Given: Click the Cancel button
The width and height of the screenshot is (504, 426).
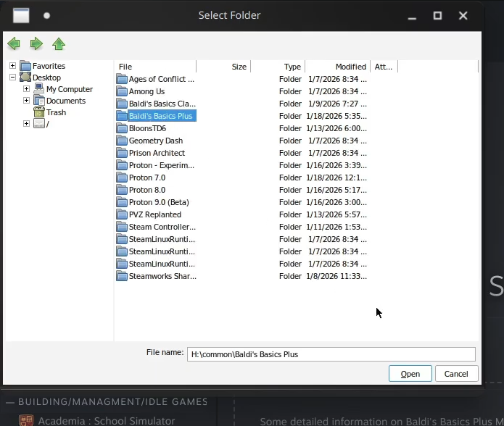Looking at the screenshot, I should [456, 374].
